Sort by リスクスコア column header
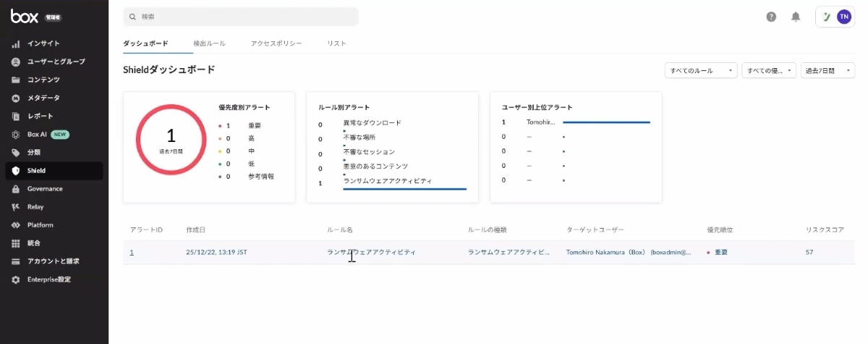868x344 pixels. (825, 230)
